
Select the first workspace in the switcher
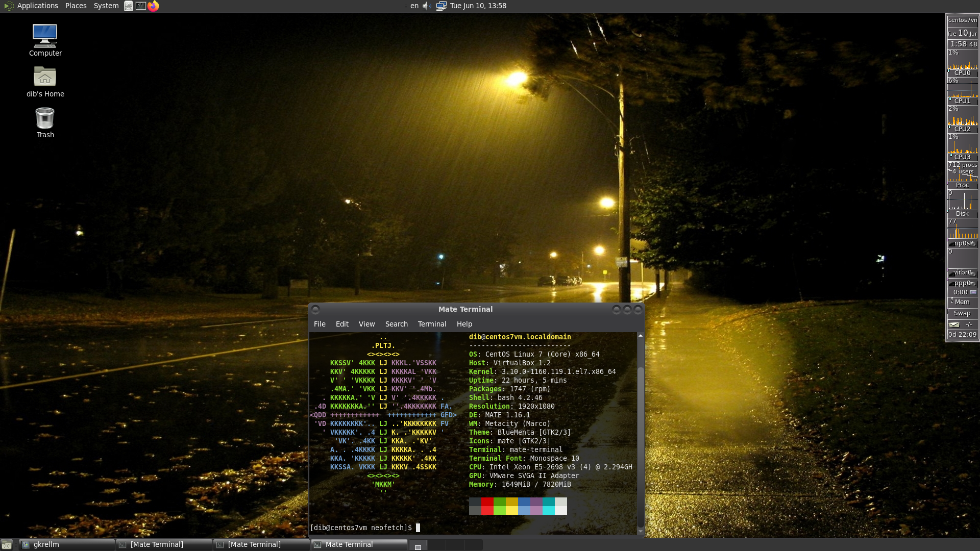pos(418,545)
